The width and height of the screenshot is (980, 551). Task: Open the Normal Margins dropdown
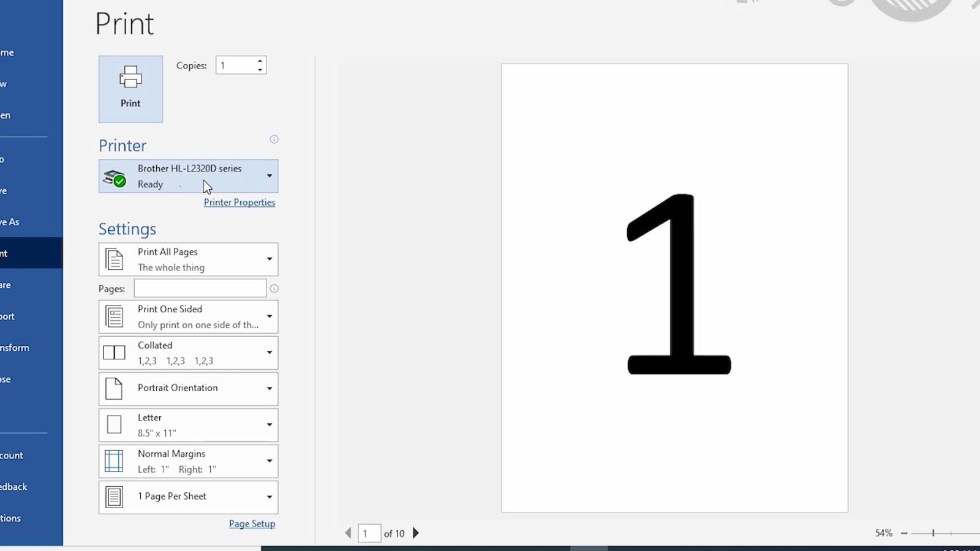click(188, 461)
